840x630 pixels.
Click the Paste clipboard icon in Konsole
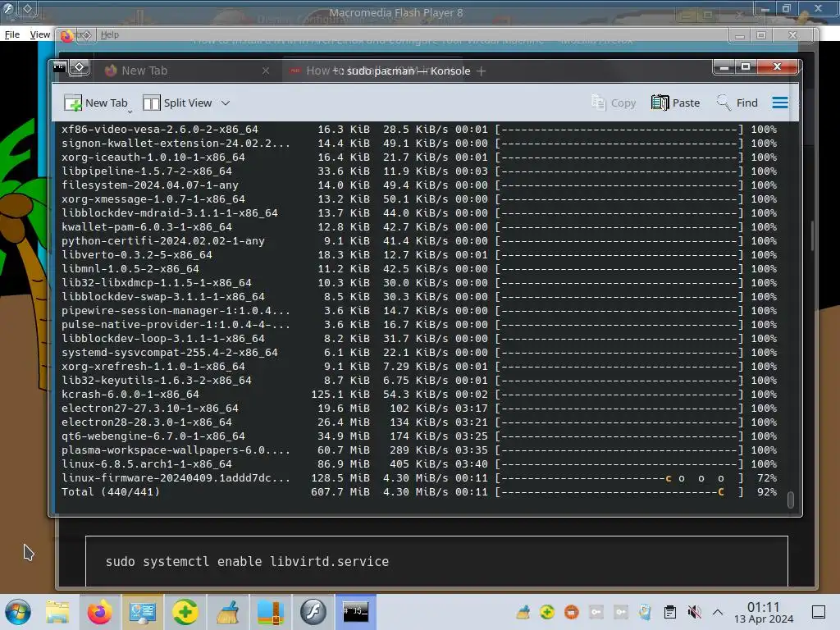coord(660,103)
